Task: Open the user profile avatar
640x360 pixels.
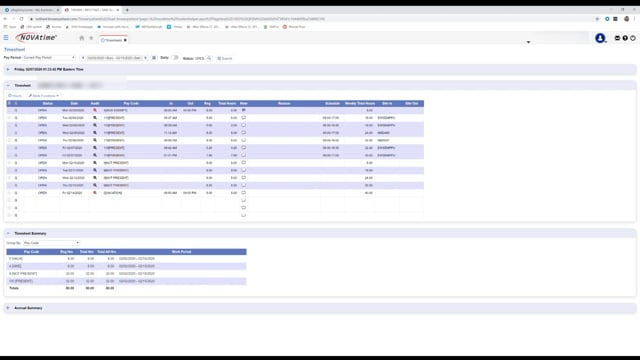Action: point(600,38)
